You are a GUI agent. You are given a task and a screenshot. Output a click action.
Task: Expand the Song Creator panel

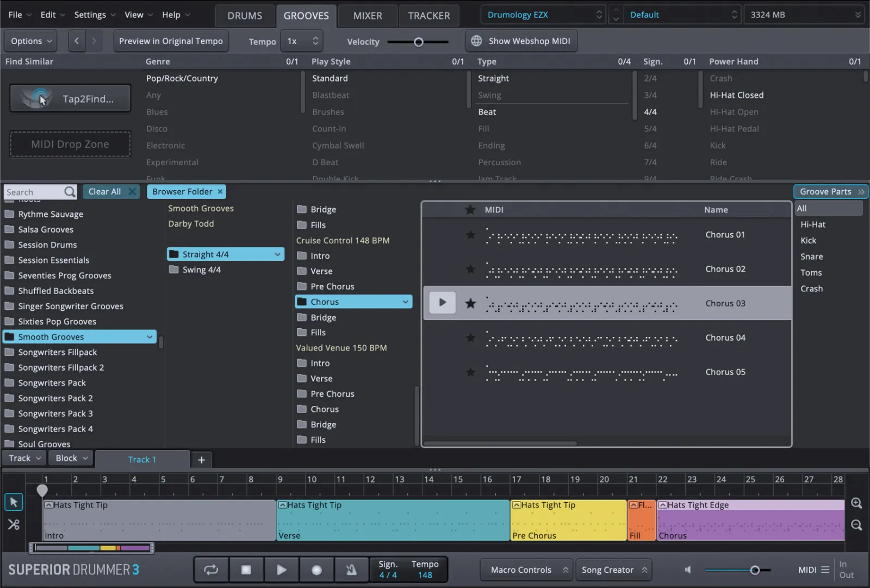(x=613, y=570)
